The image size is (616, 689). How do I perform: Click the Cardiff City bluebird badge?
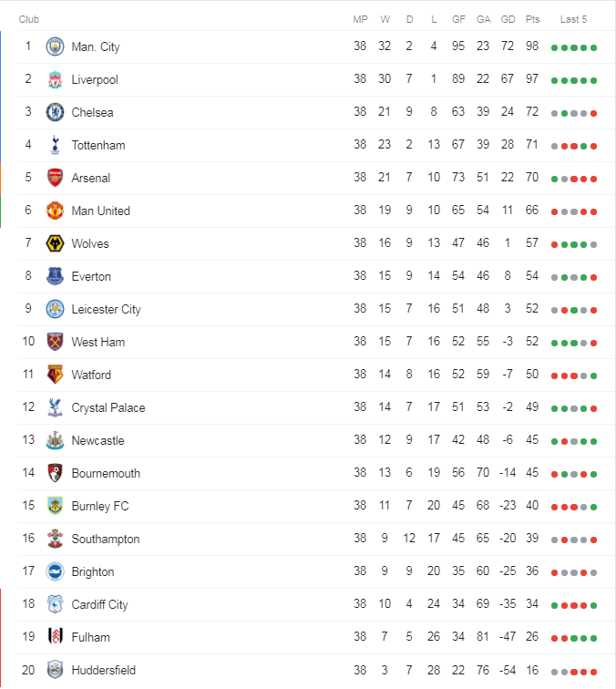pos(56,604)
